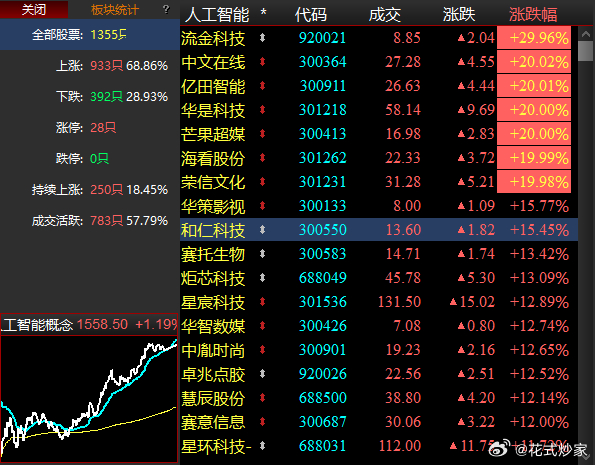This screenshot has height=465, width=595.
Task: Select the highlighted 和仁科技 name
Action: 213,230
